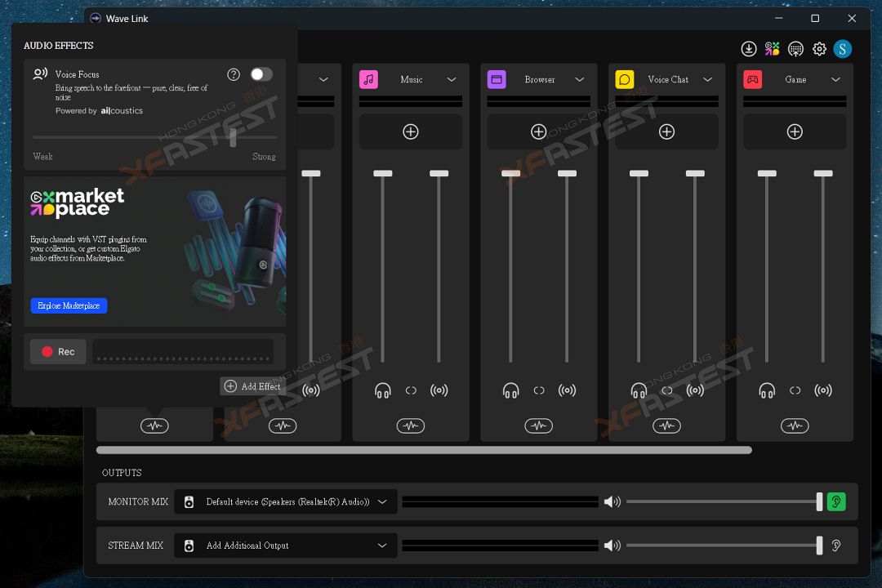The width and height of the screenshot is (882, 588).
Task: Toggle the Music channel stream mute
Action: click(439, 390)
